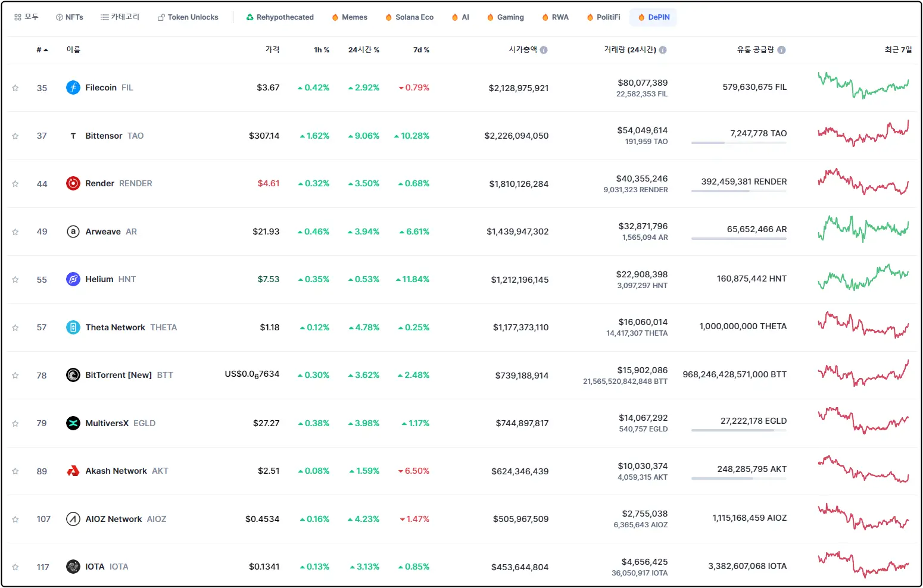Viewport: 923px width, 588px height.
Task: Star AIOZ Network as a favorite
Action: (15, 520)
